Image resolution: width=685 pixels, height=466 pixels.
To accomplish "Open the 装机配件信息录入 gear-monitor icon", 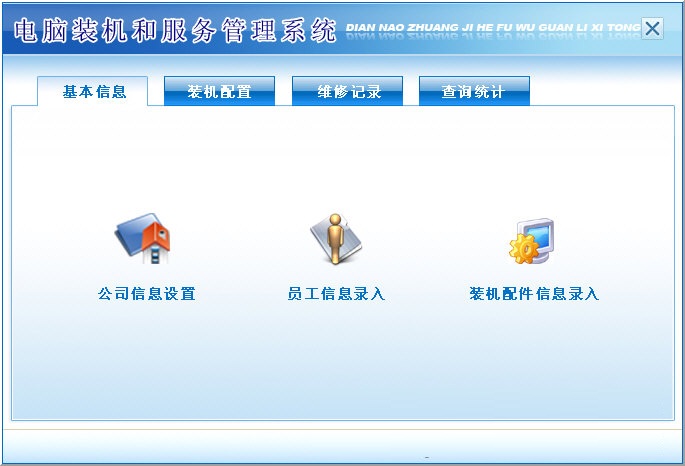I will coord(532,242).
